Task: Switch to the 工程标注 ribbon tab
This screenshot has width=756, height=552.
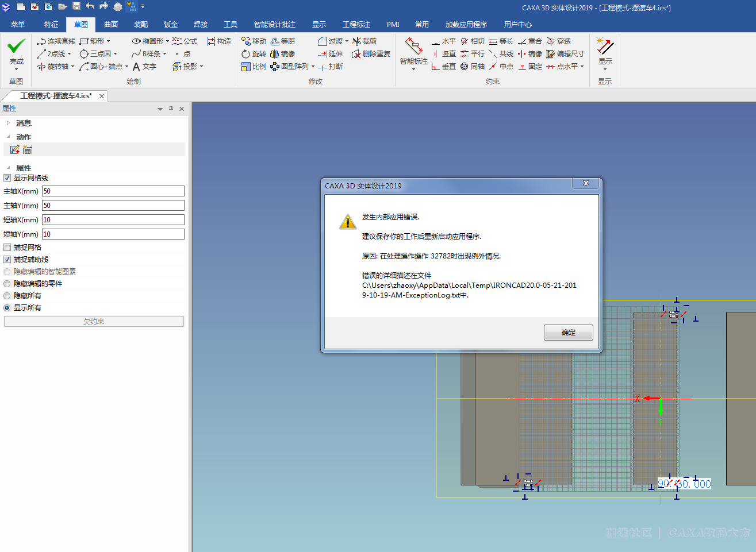Action: point(356,25)
